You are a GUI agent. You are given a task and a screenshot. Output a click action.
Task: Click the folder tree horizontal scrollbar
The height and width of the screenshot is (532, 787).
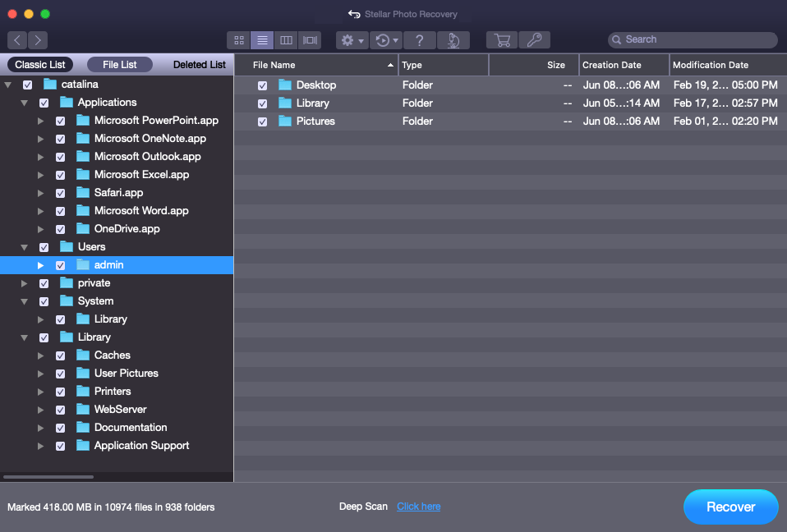(x=48, y=477)
